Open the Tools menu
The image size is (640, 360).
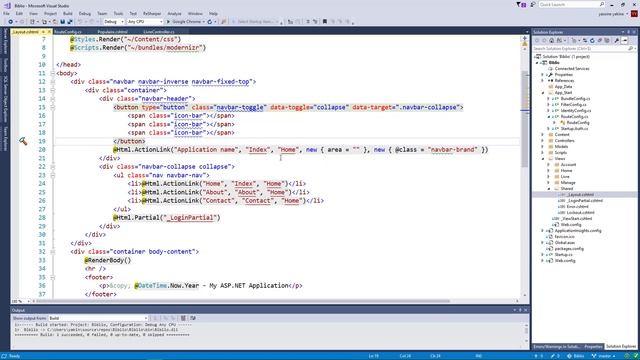[x=118, y=13]
